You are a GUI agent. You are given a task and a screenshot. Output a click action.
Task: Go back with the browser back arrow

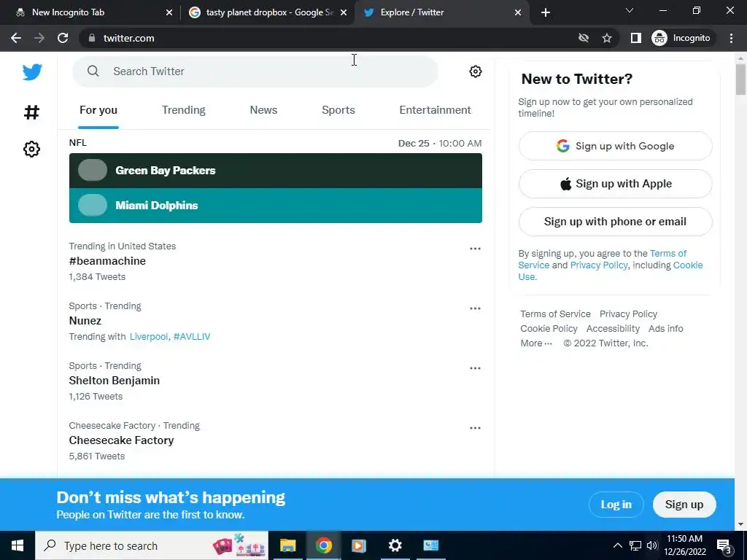click(x=16, y=38)
